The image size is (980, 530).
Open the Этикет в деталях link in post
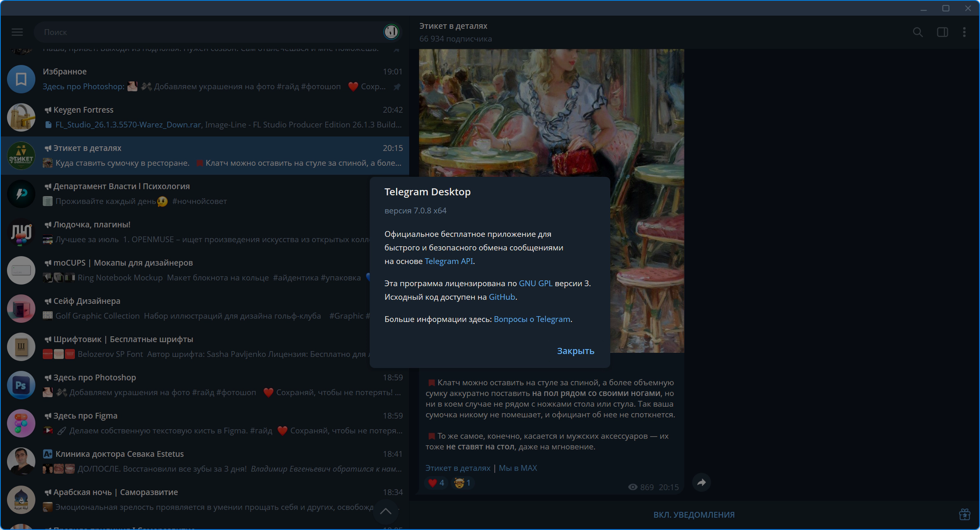458,468
